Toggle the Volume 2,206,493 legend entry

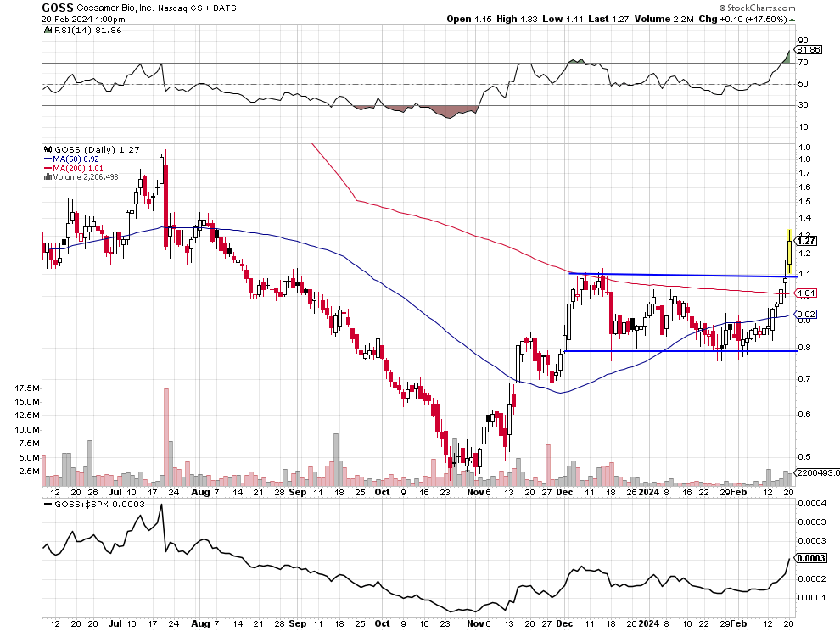pyautogui.click(x=95, y=176)
